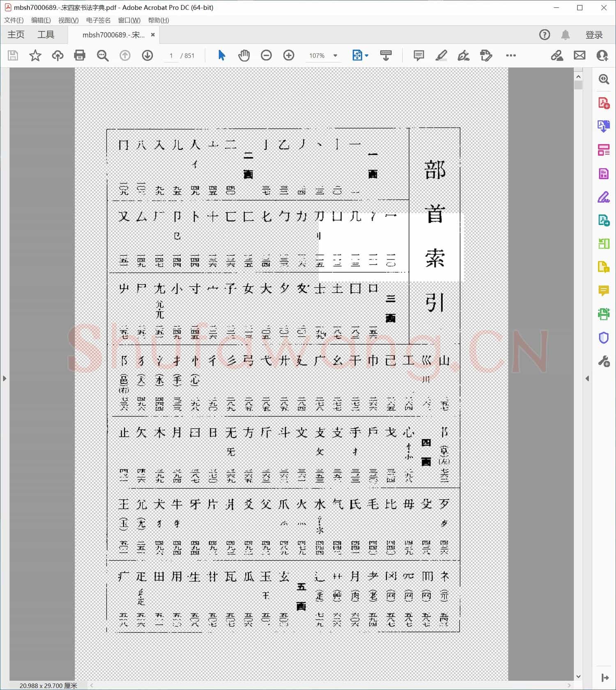Open the 视图 menu

point(68,20)
